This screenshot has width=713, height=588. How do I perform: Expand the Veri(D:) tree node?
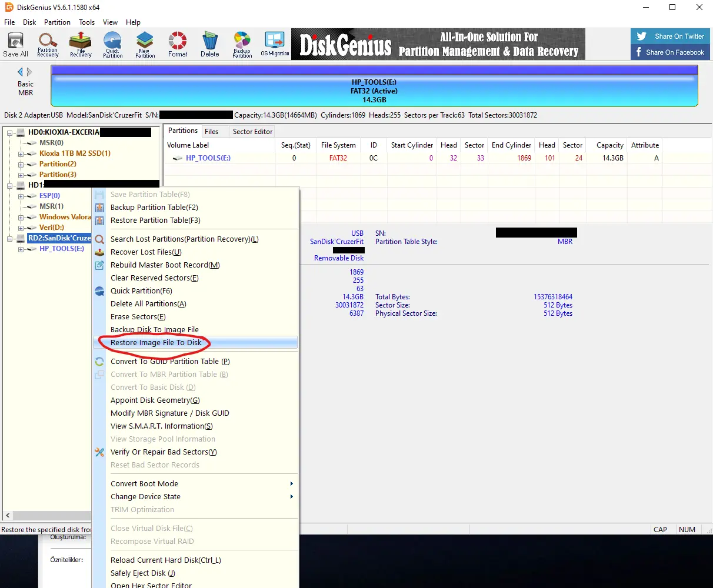(21, 228)
